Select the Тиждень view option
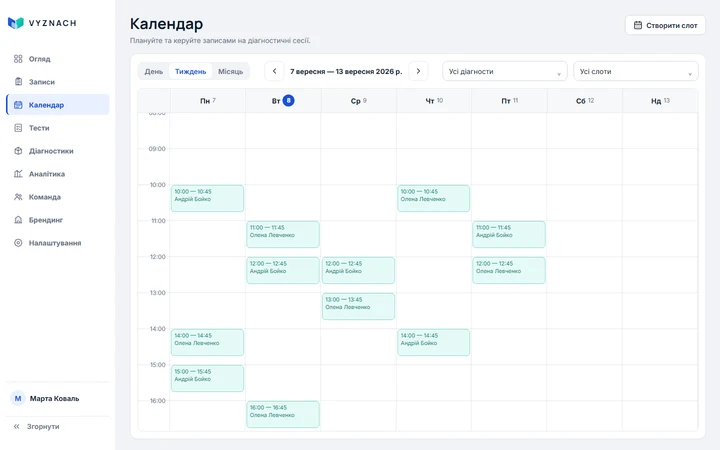720x450 pixels. (191, 72)
